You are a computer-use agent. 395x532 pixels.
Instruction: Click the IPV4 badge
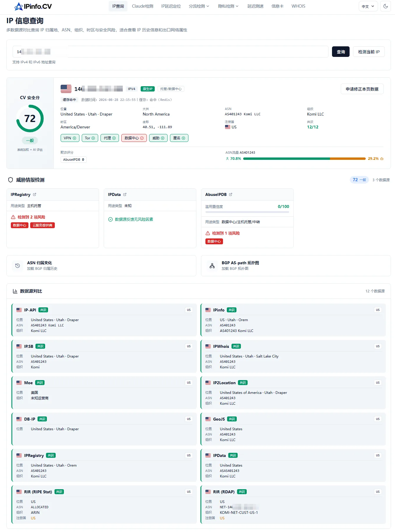132,89
